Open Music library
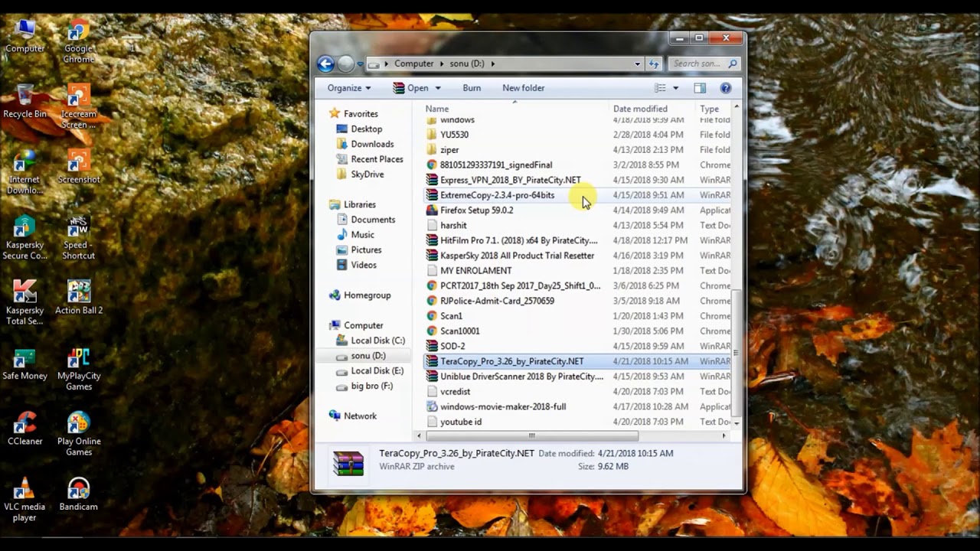Screen dimensions: 980x551 point(362,235)
